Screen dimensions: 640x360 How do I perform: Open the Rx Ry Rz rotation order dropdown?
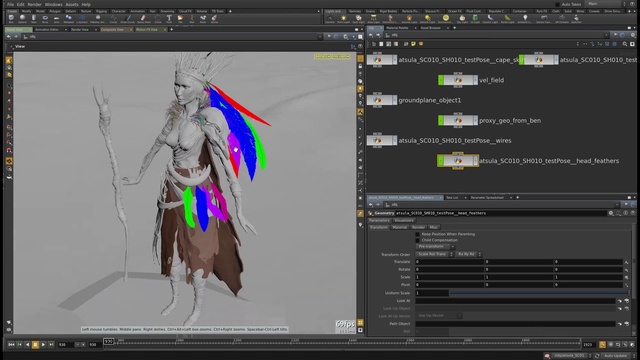(469, 254)
